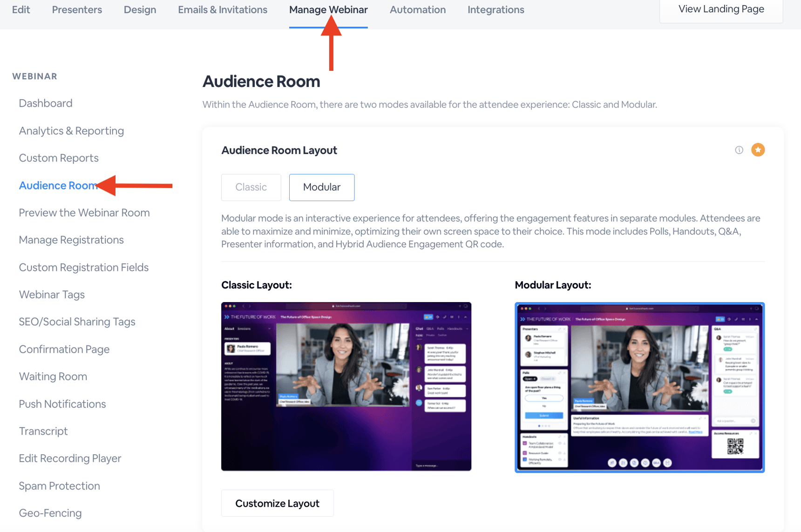
Task: Open the Dashboard section
Action: [45, 103]
